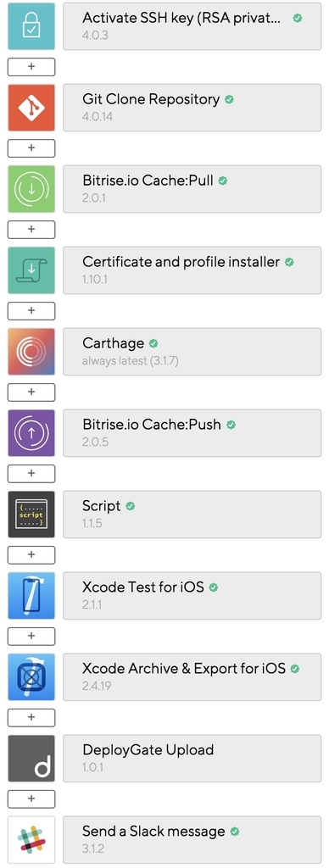329x868 pixels.
Task: Click the Activate SSH key lock icon
Action: click(31, 26)
